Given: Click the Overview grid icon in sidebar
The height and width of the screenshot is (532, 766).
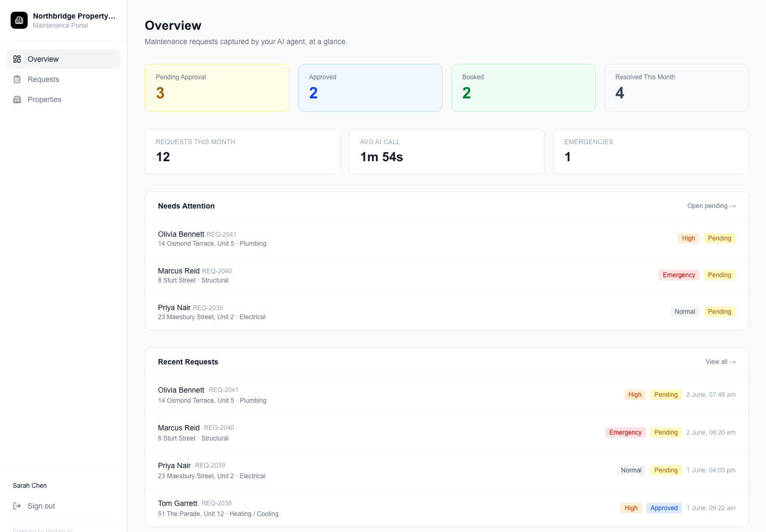Looking at the screenshot, I should (17, 59).
